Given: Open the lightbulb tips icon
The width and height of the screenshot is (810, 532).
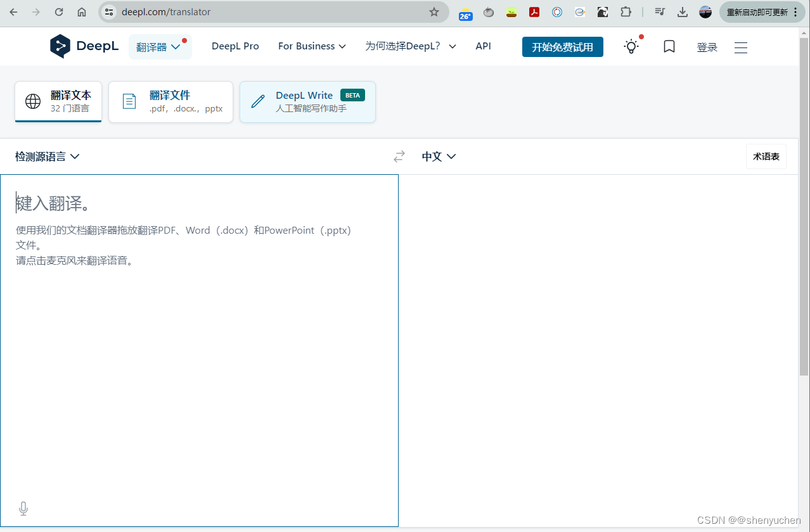Looking at the screenshot, I should (x=631, y=46).
